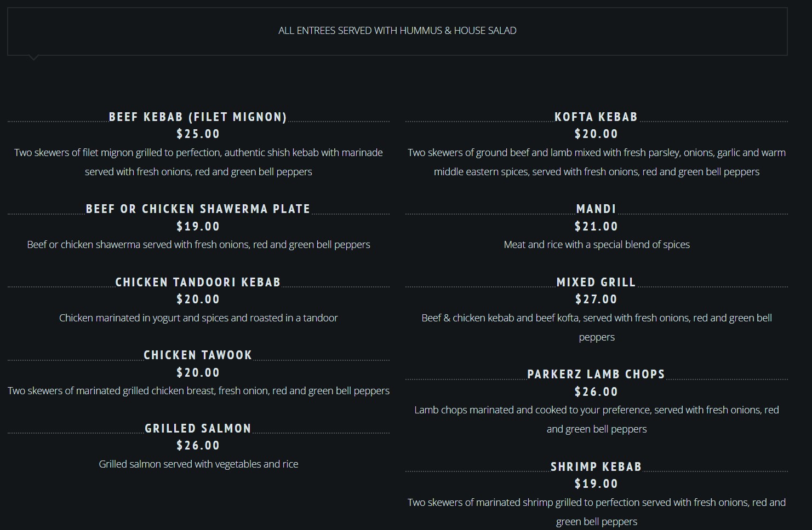The width and height of the screenshot is (812, 530).
Task: Click the $26.00 Parkerz Lamb Chops price
Action: pos(596,392)
